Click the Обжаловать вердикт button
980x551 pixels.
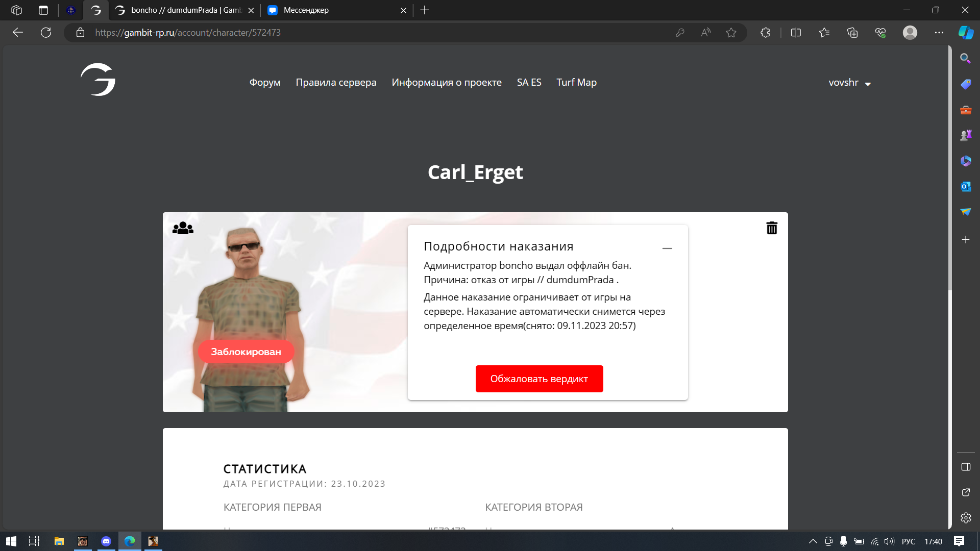click(539, 379)
